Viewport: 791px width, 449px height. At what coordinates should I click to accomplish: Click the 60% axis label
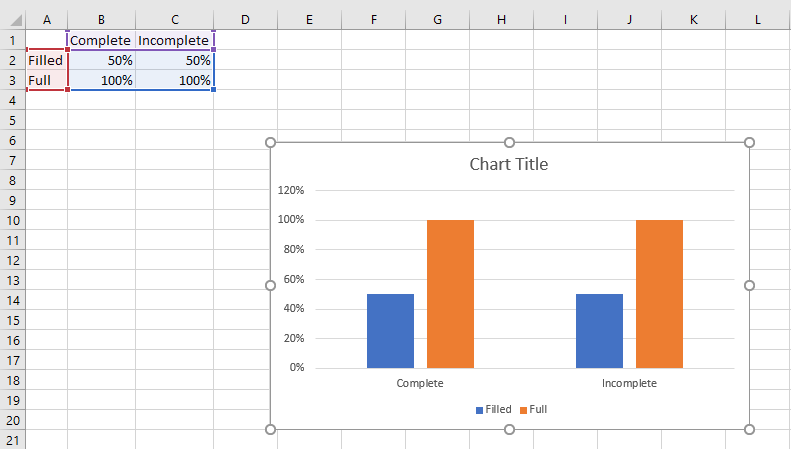click(294, 279)
